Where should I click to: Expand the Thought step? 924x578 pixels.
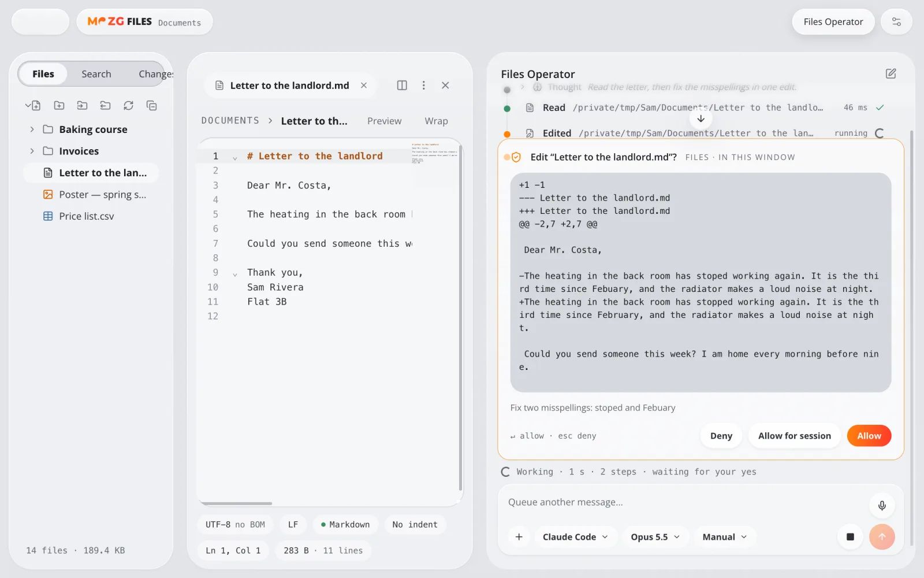tap(523, 87)
